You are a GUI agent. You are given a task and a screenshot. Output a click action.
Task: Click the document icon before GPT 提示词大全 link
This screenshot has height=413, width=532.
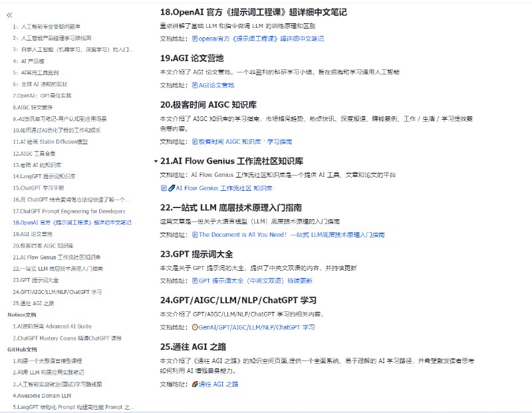coord(195,281)
